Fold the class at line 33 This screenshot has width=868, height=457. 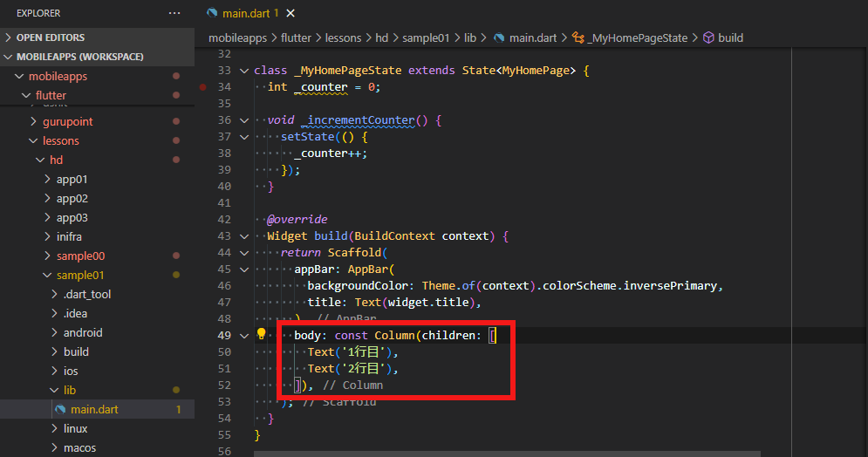pyautogui.click(x=243, y=71)
